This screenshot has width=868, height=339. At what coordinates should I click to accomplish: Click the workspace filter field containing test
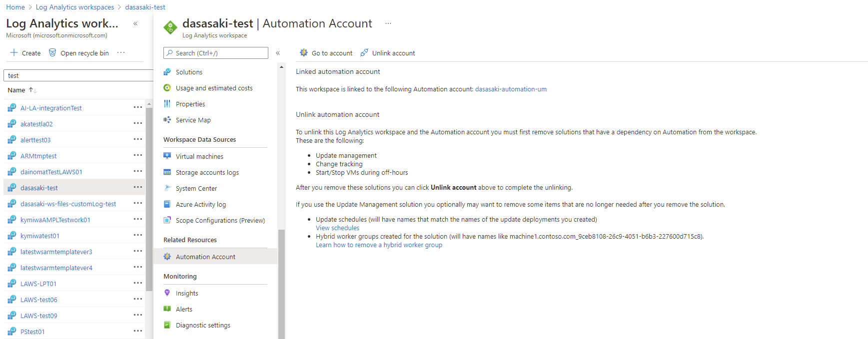[78, 75]
